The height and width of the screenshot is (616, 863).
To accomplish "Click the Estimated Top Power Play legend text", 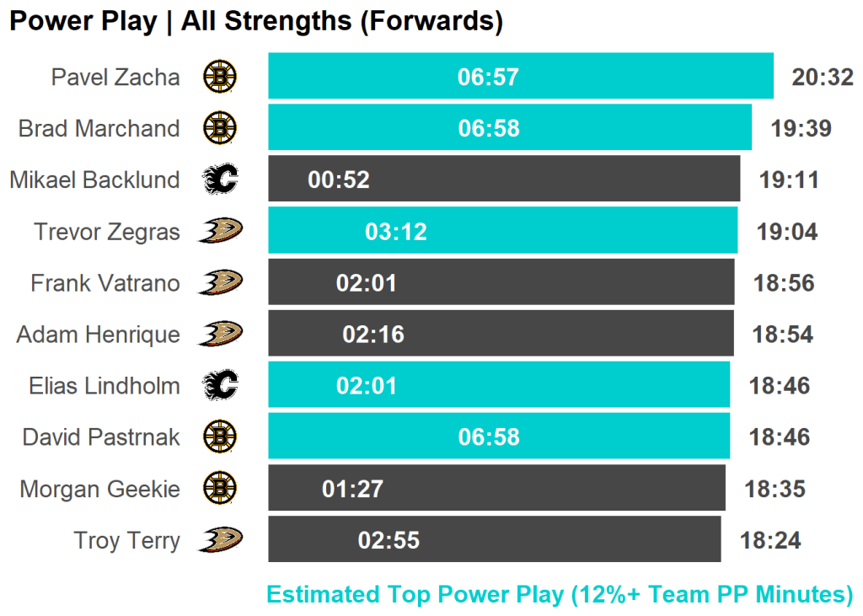I will pos(560,594).
